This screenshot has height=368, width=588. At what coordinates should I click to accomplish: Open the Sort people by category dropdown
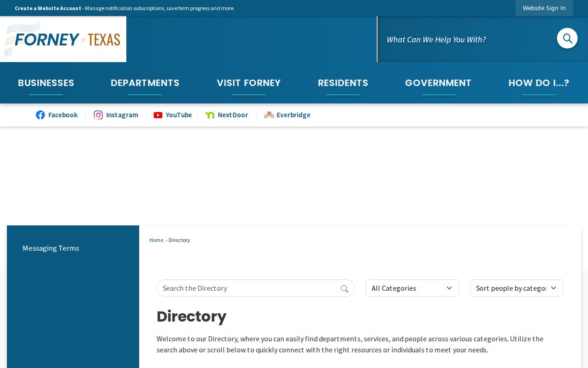516,288
